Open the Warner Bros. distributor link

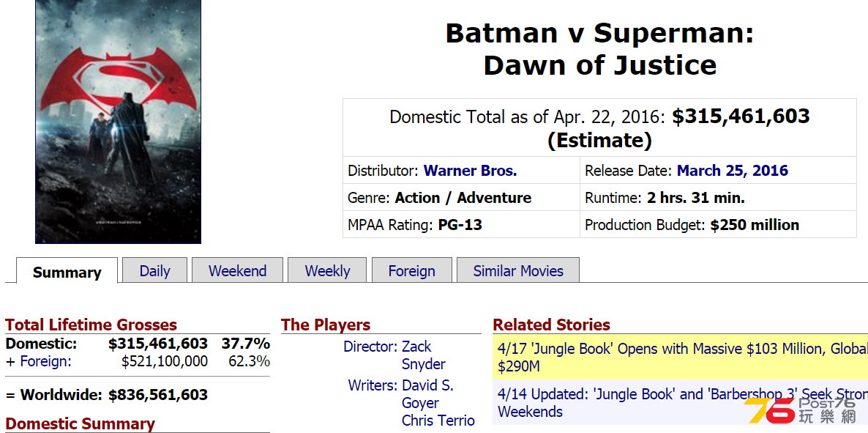(x=470, y=170)
